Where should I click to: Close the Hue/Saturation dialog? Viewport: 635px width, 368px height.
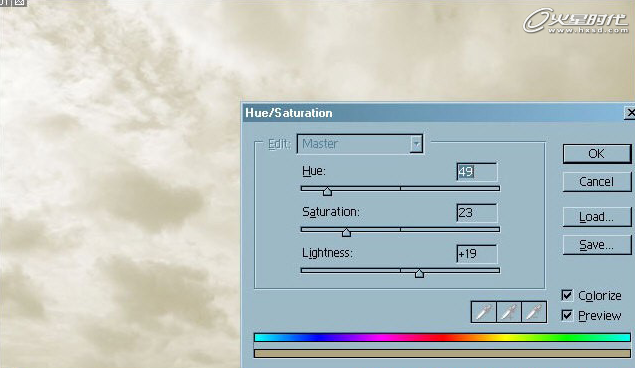[x=630, y=113]
